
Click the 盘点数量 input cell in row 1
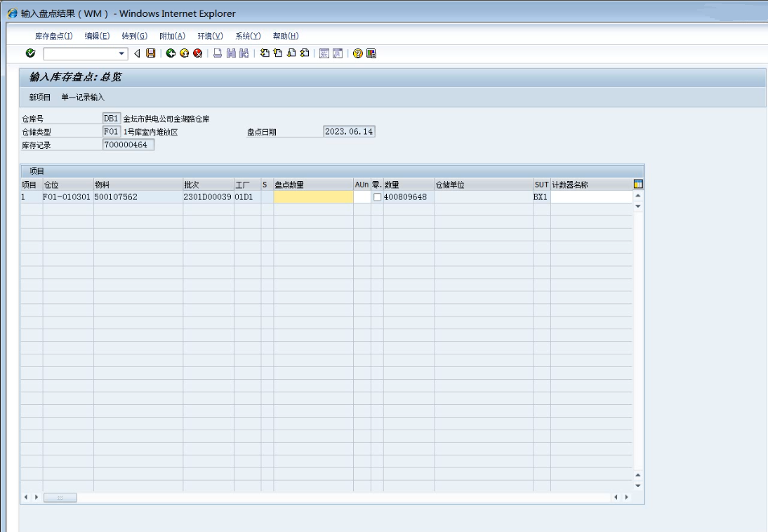[313, 197]
